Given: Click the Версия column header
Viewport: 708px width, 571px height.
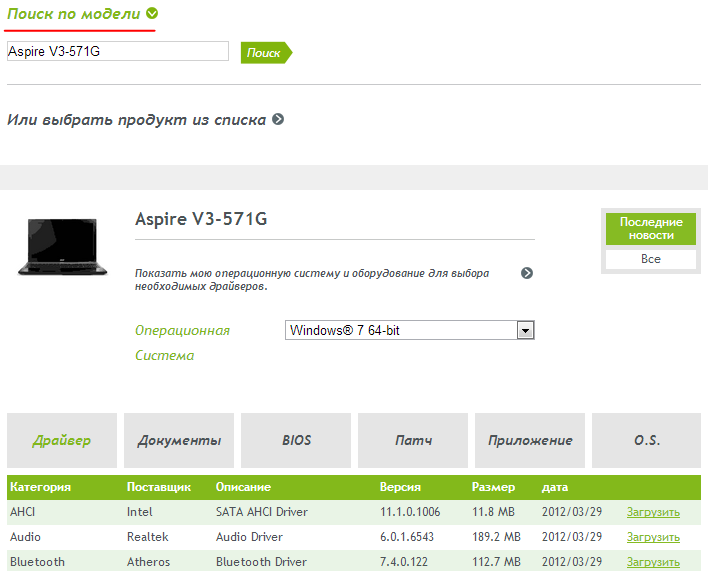Looking at the screenshot, I should point(400,487).
